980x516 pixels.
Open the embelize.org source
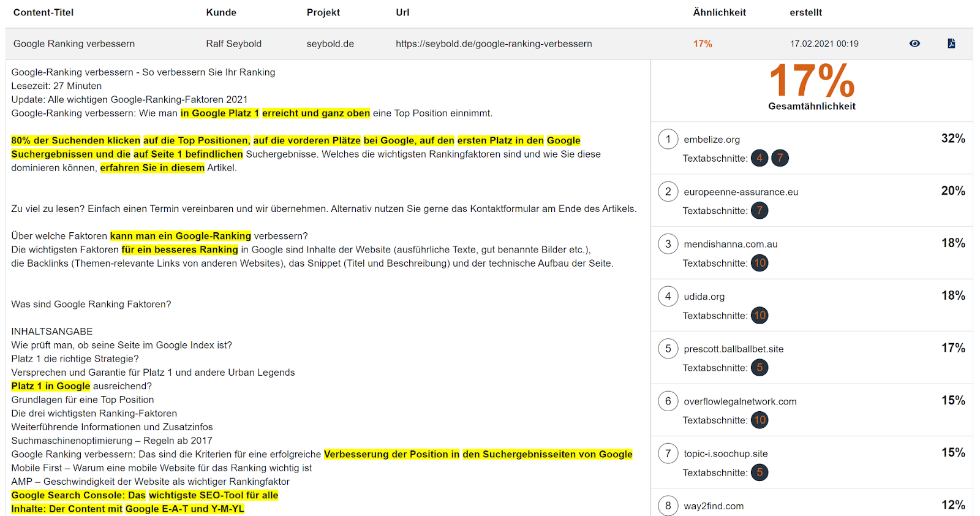pos(712,140)
